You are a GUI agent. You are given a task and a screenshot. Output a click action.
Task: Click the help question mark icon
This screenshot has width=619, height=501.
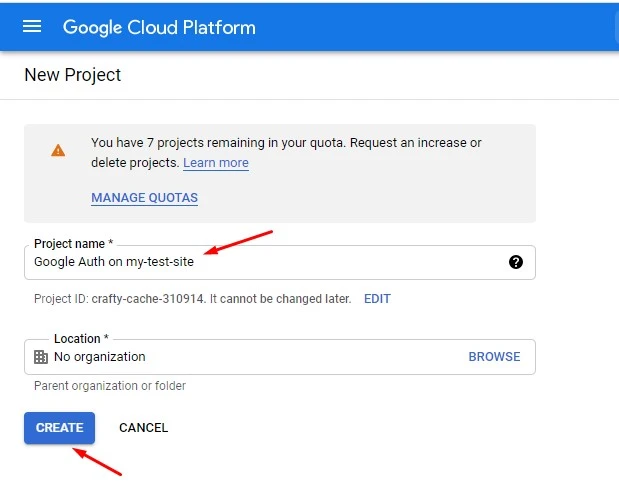click(516, 262)
